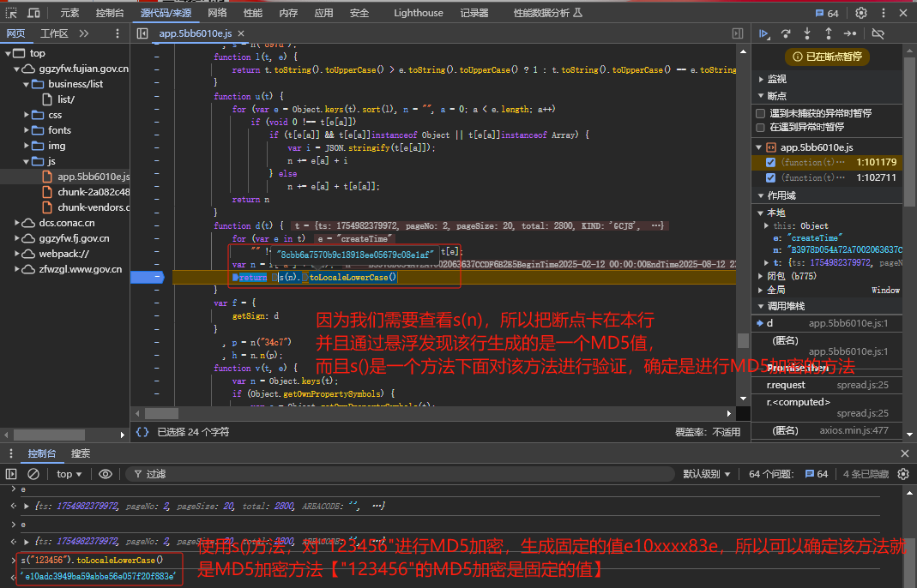Click the Step button
This screenshot has height=588, width=917.
click(x=850, y=33)
